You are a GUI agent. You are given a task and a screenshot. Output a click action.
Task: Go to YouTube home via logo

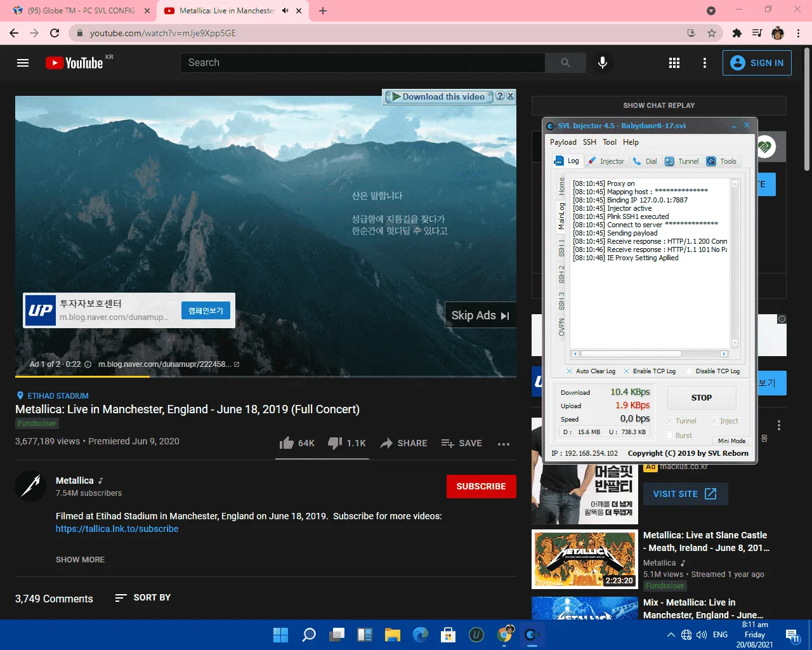tap(74, 63)
